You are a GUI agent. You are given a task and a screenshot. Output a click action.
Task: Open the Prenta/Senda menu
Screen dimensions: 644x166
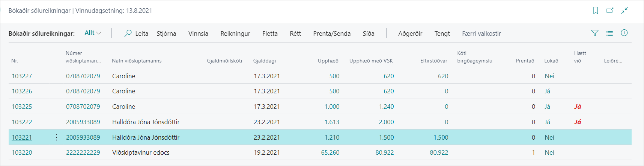pos(332,34)
